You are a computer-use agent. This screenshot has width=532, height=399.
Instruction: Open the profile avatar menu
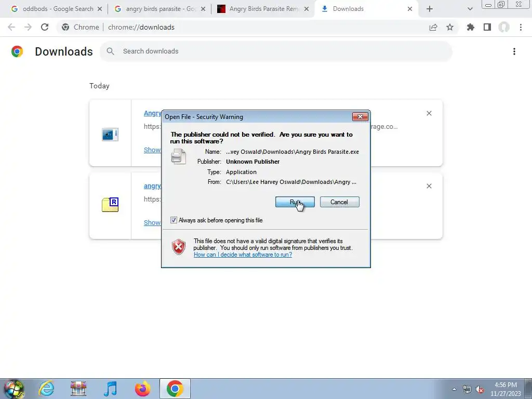pyautogui.click(x=504, y=27)
